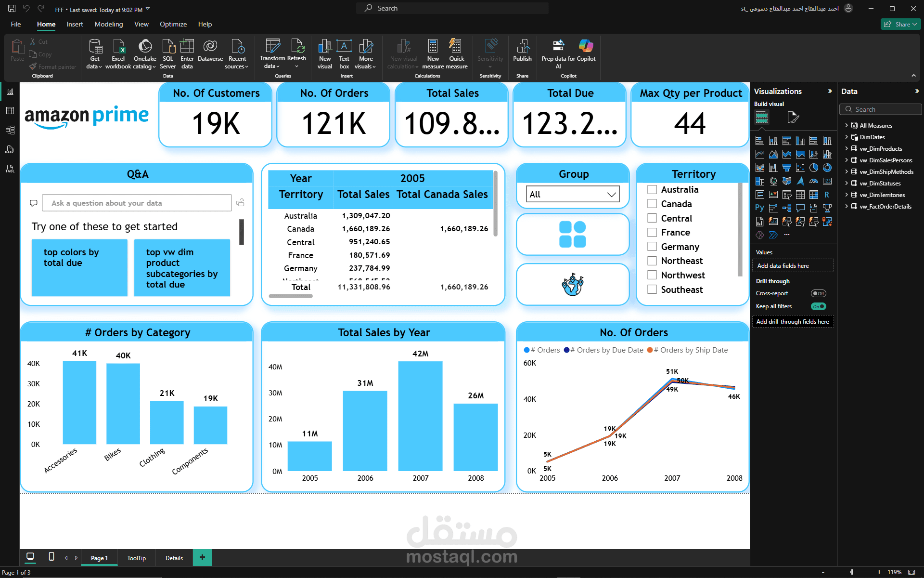Expand All Measures in Data pane
924x578 pixels.
847,125
